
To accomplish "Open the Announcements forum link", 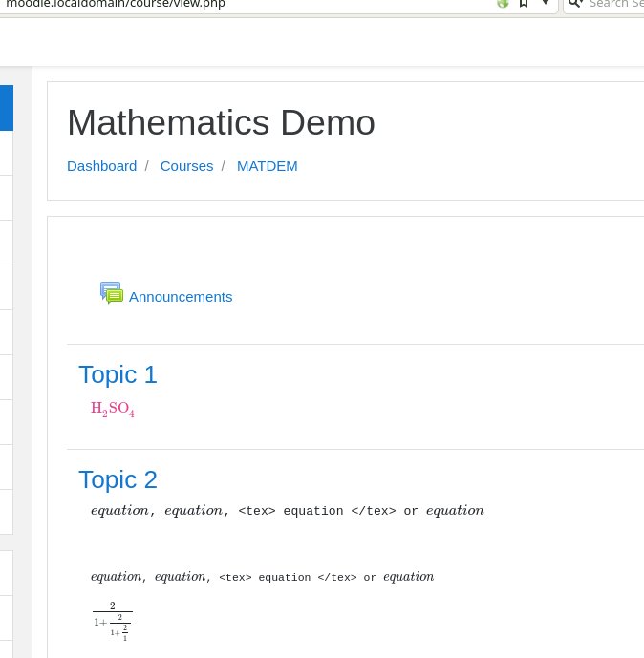I will coord(181,296).
